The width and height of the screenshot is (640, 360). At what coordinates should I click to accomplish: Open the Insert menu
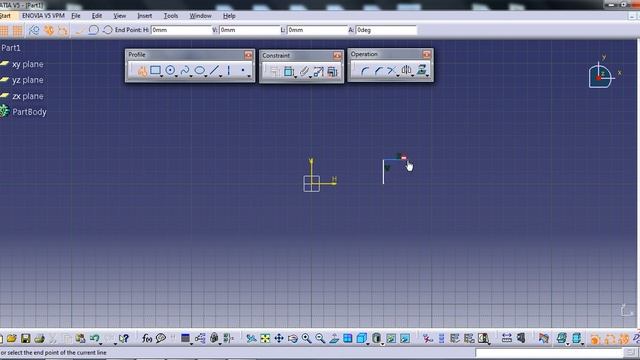[x=144, y=16]
